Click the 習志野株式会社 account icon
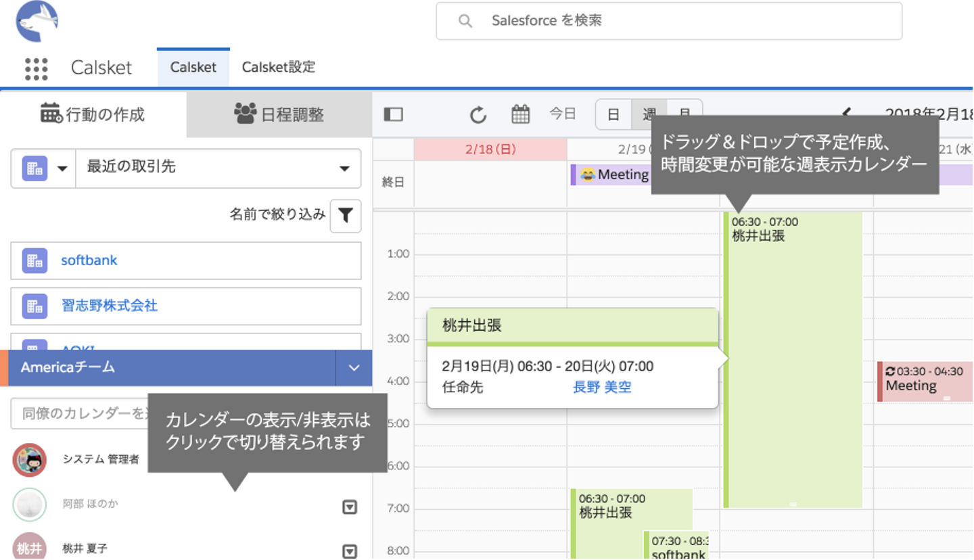Image resolution: width=974 pixels, height=560 pixels. 34,306
